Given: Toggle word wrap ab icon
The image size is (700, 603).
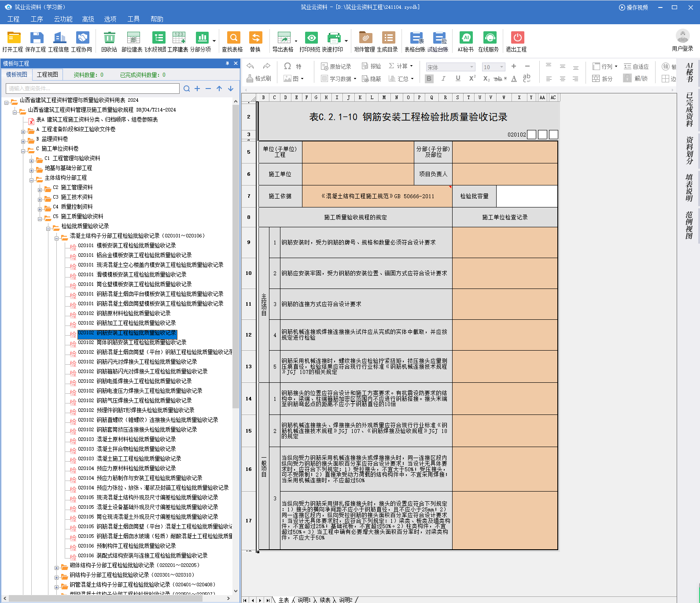Looking at the screenshot, I should point(527,78).
